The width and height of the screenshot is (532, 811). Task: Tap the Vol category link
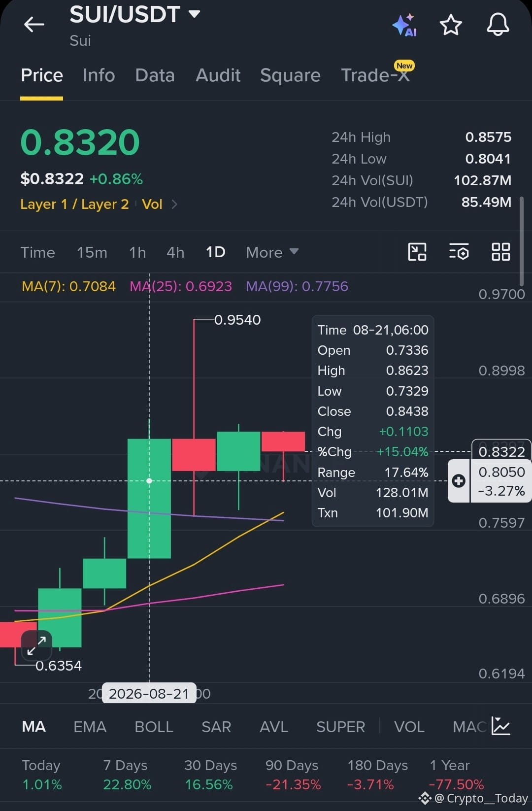pos(152,204)
